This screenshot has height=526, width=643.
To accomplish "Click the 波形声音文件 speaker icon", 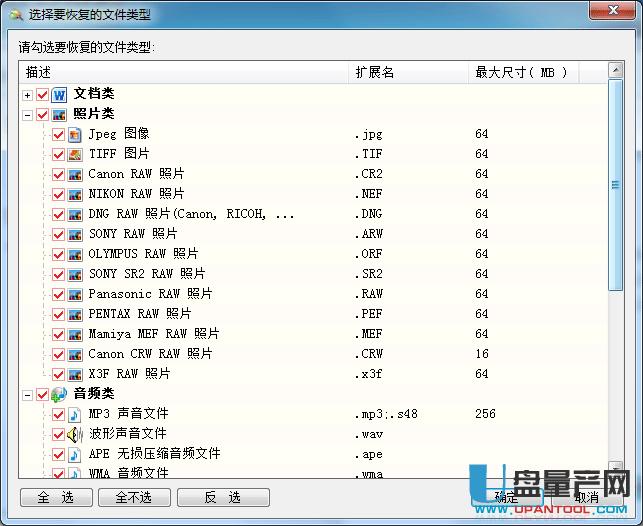I will coord(75,434).
